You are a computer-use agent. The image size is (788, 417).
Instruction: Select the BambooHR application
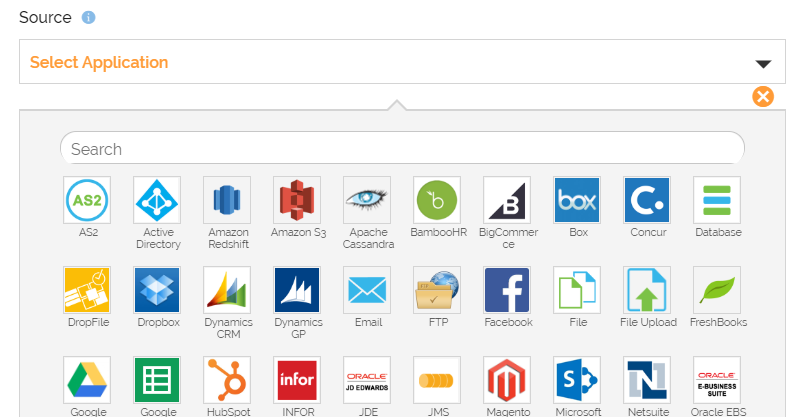coord(437,200)
